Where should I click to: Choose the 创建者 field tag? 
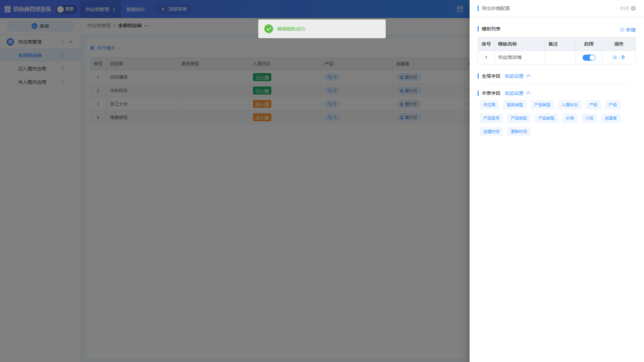(611, 118)
